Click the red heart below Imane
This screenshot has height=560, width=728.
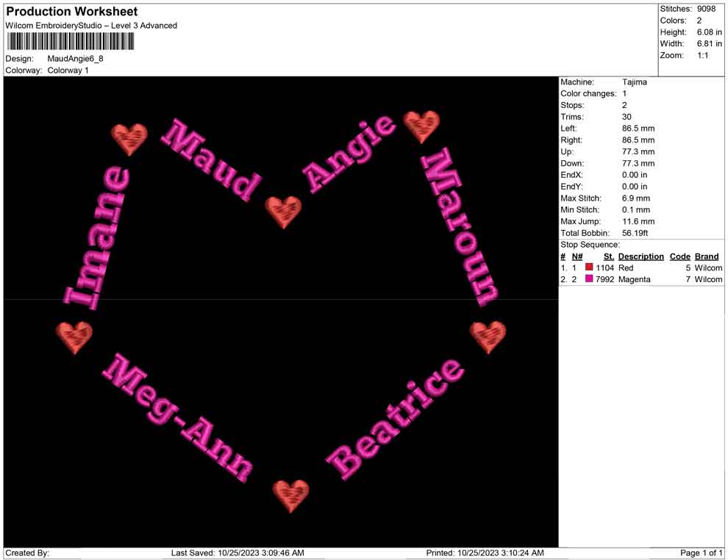click(74, 337)
